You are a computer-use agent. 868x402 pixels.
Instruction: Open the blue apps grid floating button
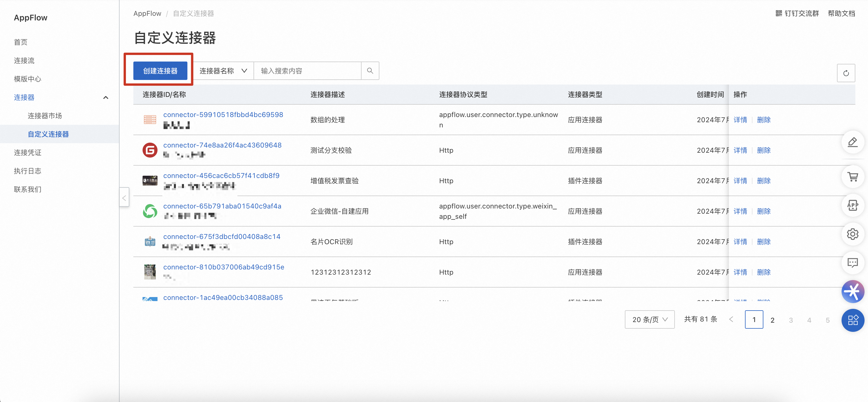852,320
